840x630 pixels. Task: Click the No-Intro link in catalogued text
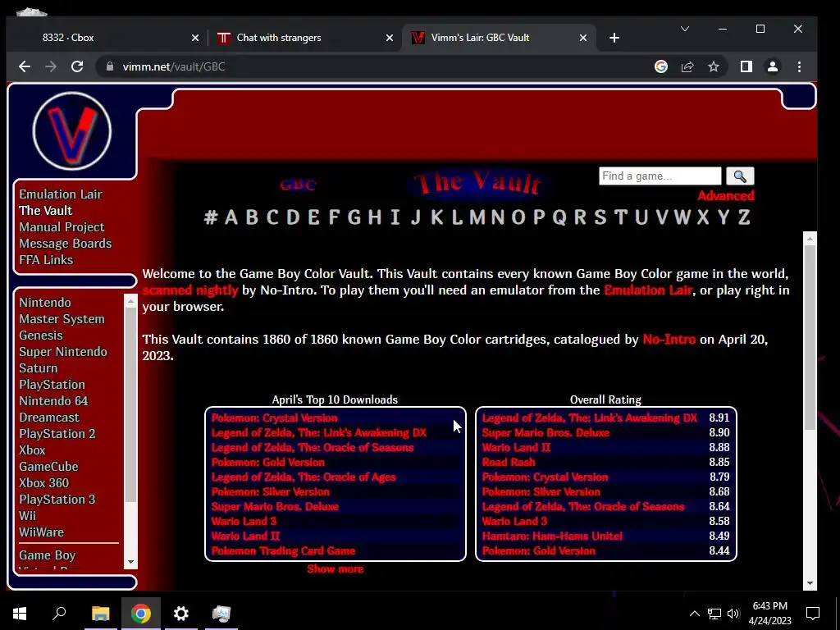[669, 340]
